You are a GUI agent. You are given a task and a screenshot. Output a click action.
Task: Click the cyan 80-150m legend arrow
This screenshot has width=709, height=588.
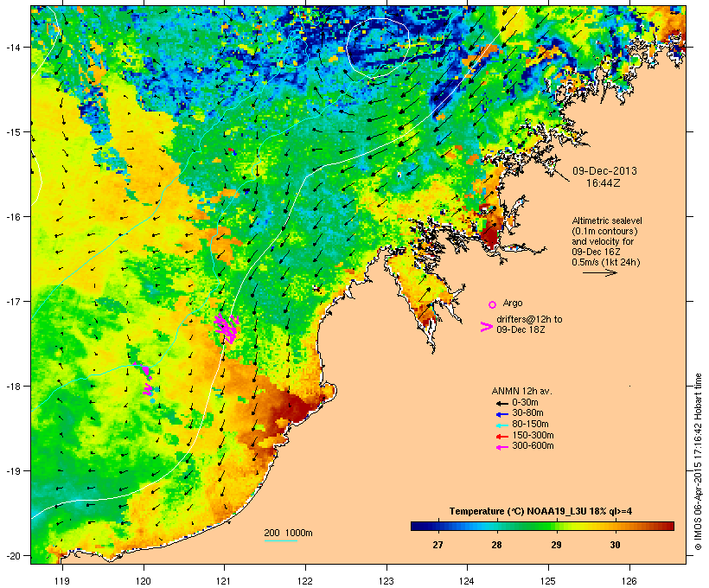tap(502, 425)
